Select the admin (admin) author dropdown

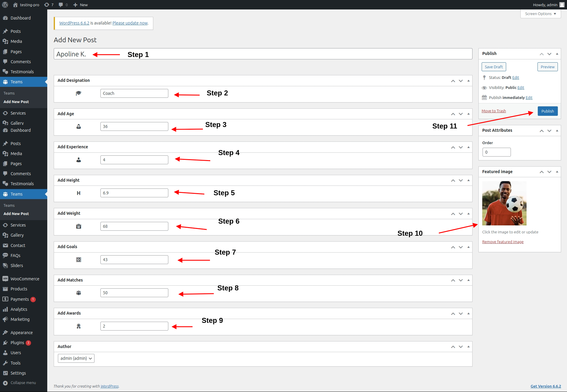click(75, 358)
